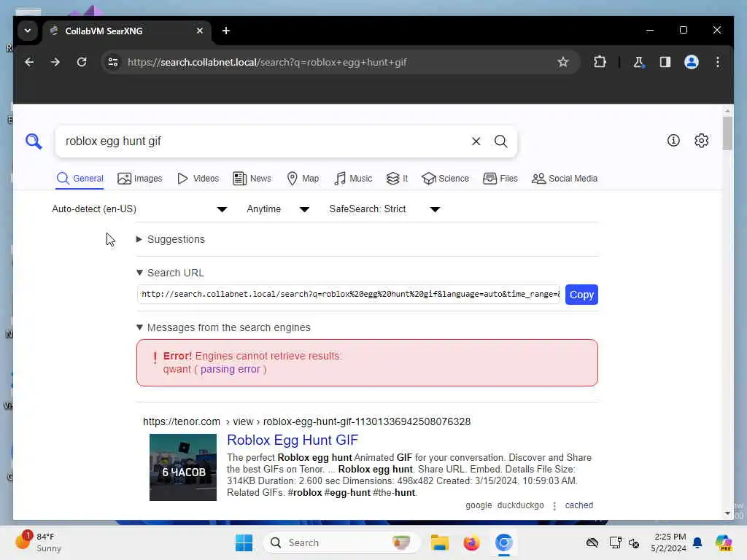The width and height of the screenshot is (747, 560).
Task: Click the Roblox result thumbnail
Action: [x=183, y=467]
